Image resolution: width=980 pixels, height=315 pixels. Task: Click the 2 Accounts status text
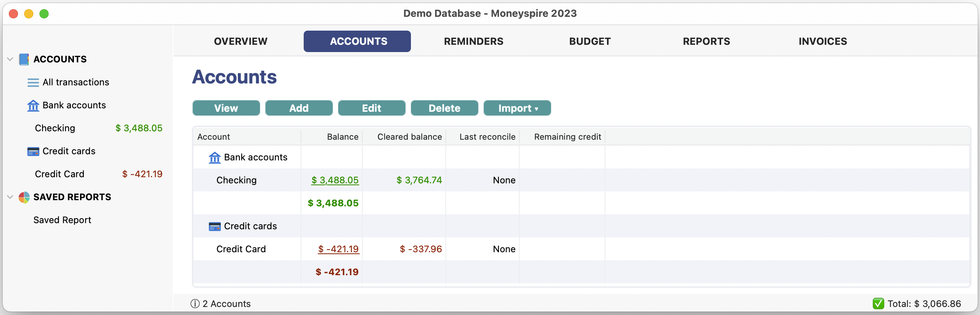pyautogui.click(x=227, y=304)
